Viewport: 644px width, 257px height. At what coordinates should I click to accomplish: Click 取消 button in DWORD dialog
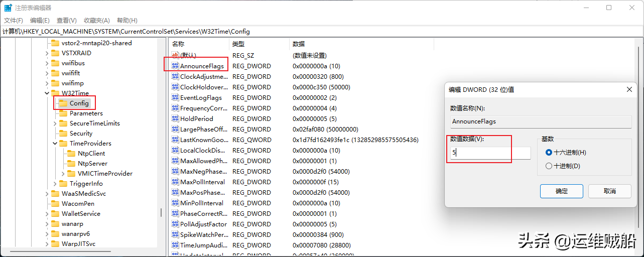coord(610,191)
